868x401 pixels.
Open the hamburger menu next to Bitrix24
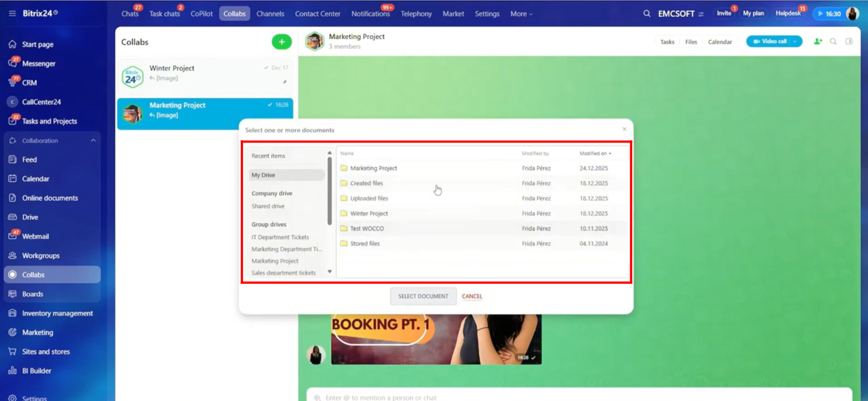click(12, 13)
